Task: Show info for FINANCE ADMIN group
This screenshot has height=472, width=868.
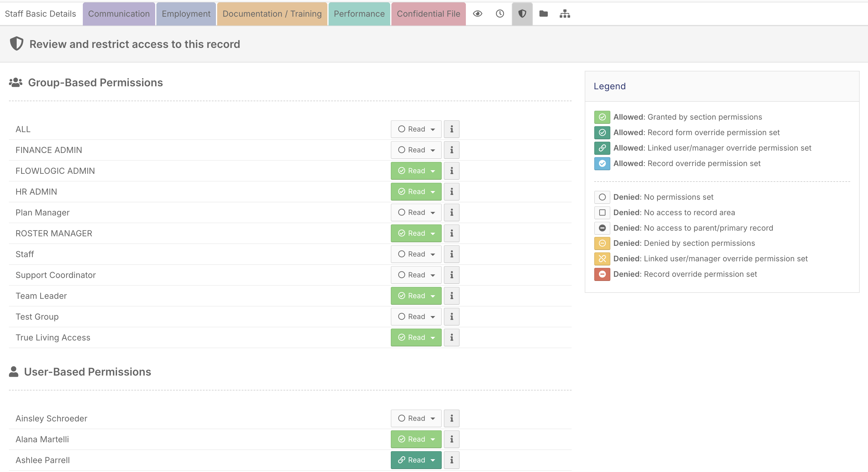Action: [x=452, y=150]
